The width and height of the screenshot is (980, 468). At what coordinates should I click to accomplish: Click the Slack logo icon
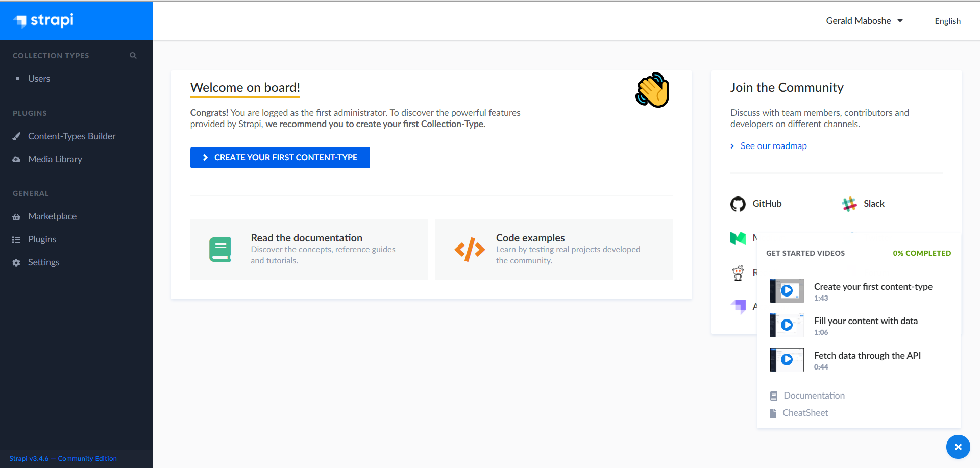849,204
